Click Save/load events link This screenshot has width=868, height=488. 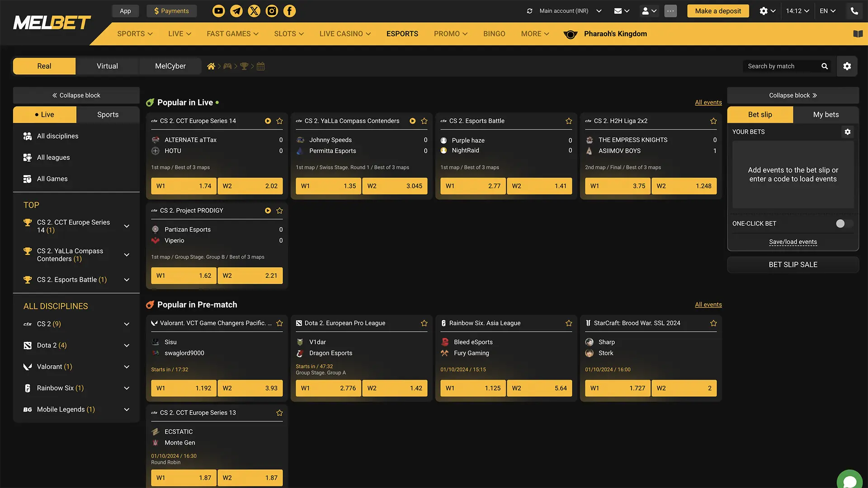(793, 242)
